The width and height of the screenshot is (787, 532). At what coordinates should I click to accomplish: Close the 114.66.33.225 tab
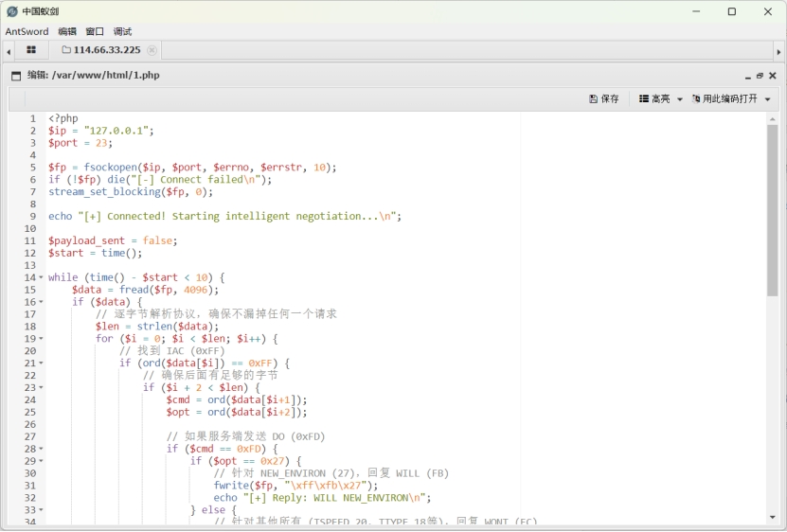(x=152, y=50)
